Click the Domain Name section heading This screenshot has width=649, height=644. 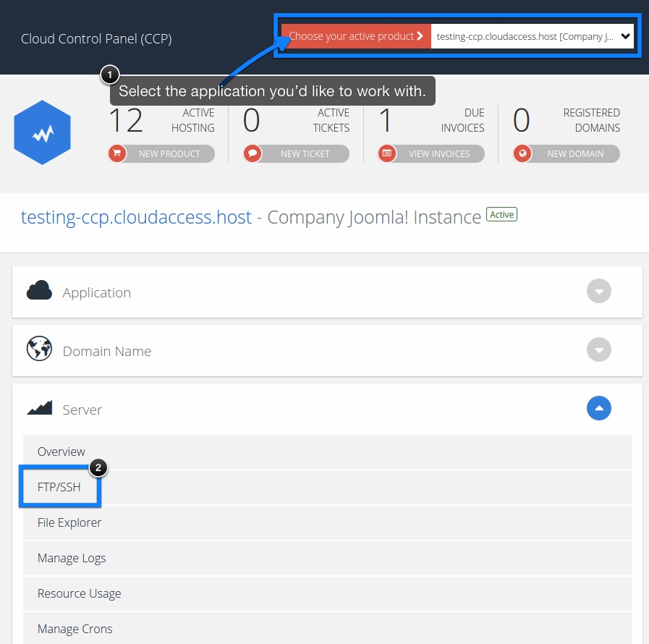107,352
